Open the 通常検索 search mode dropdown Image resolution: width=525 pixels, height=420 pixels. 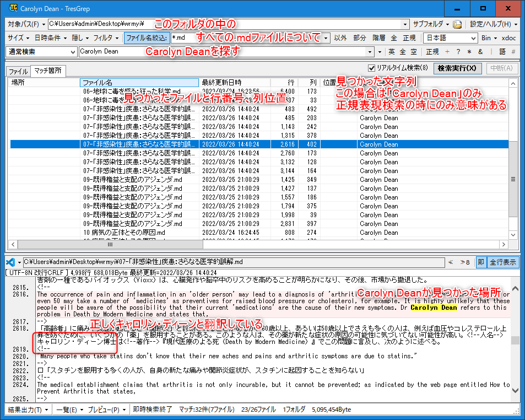click(42, 52)
